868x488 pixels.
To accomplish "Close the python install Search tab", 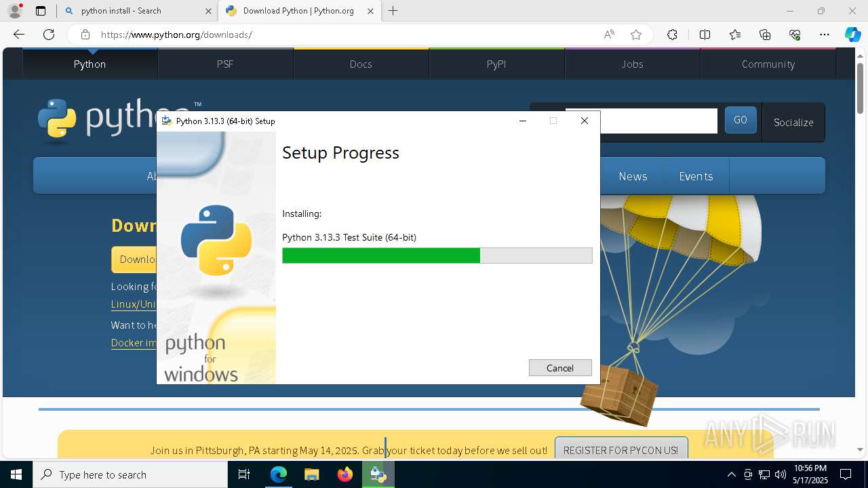I will (x=208, y=11).
